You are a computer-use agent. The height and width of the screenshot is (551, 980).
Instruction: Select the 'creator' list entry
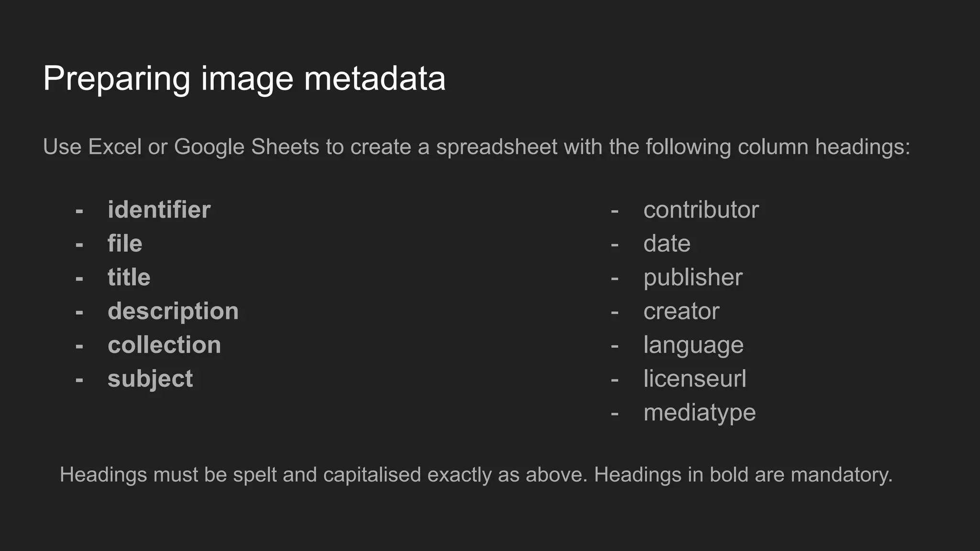click(x=681, y=311)
